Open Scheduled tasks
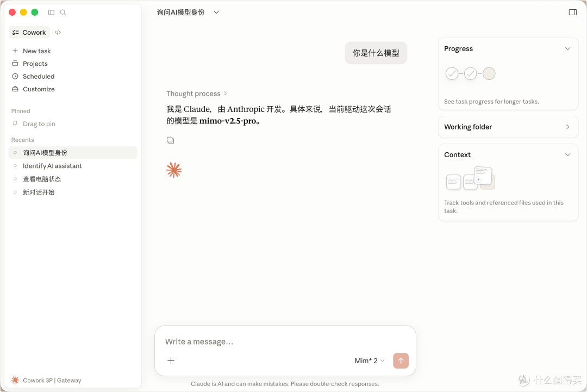 39,76
